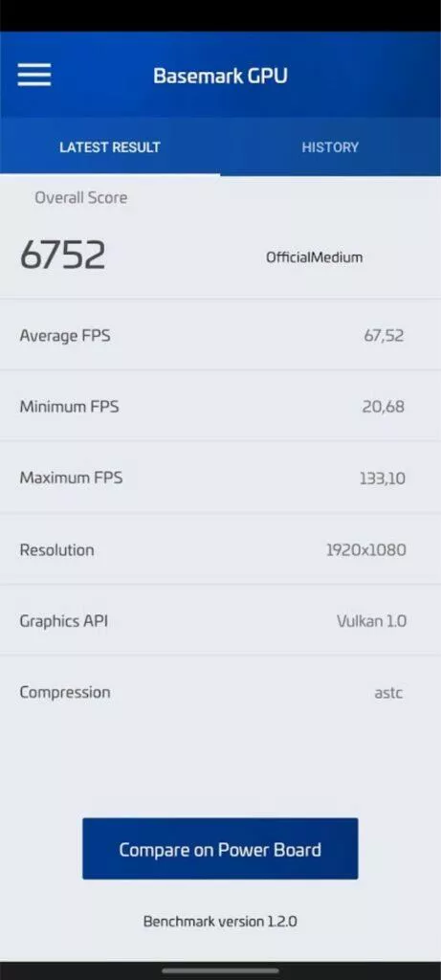The image size is (441, 980).
Task: Click the Benchmark version 1.2.0 text
Action: [x=220, y=922]
